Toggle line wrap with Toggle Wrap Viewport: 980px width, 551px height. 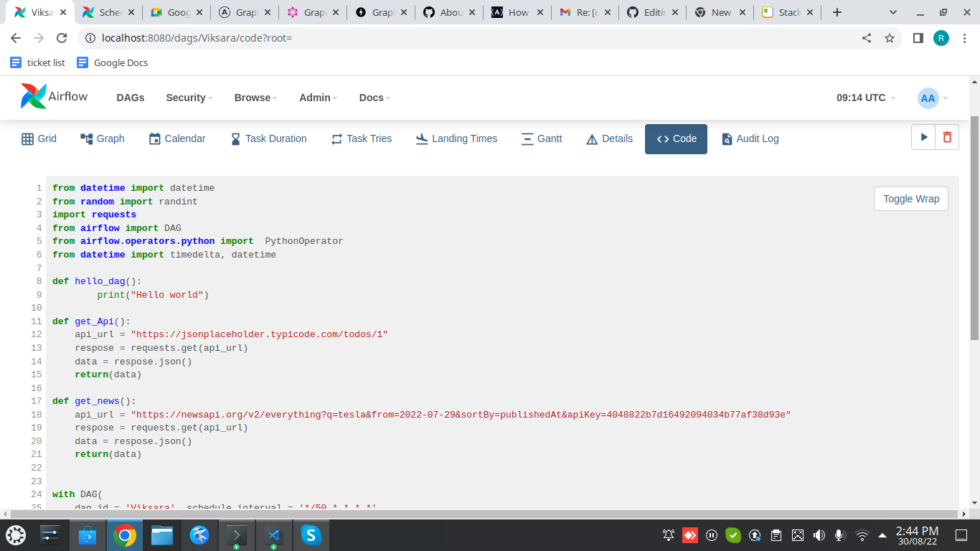click(x=911, y=199)
